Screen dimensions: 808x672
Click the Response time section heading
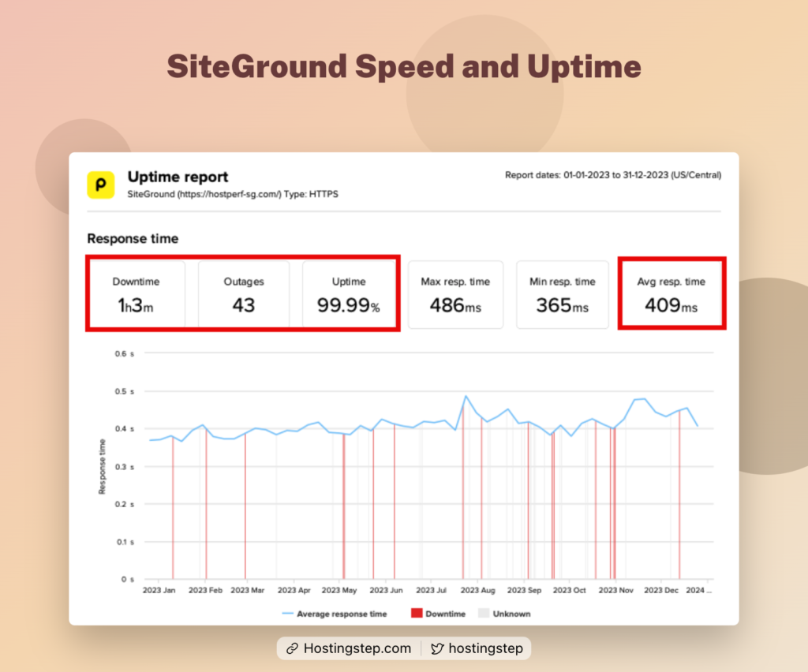(x=133, y=238)
